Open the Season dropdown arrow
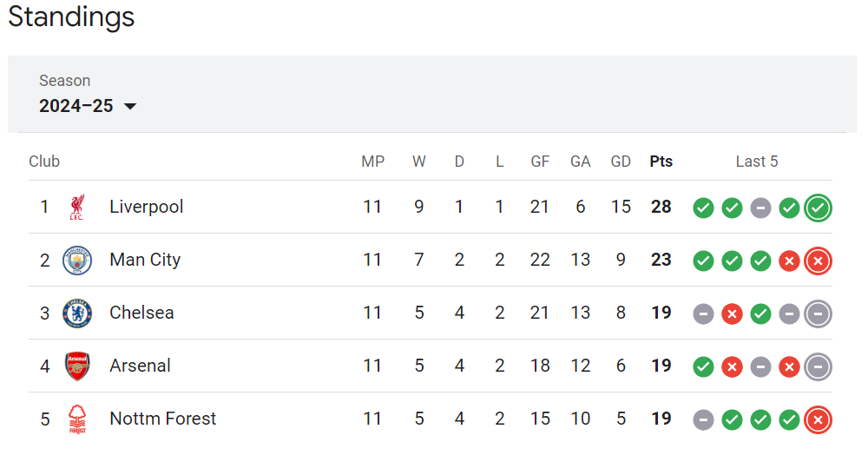 pos(130,106)
